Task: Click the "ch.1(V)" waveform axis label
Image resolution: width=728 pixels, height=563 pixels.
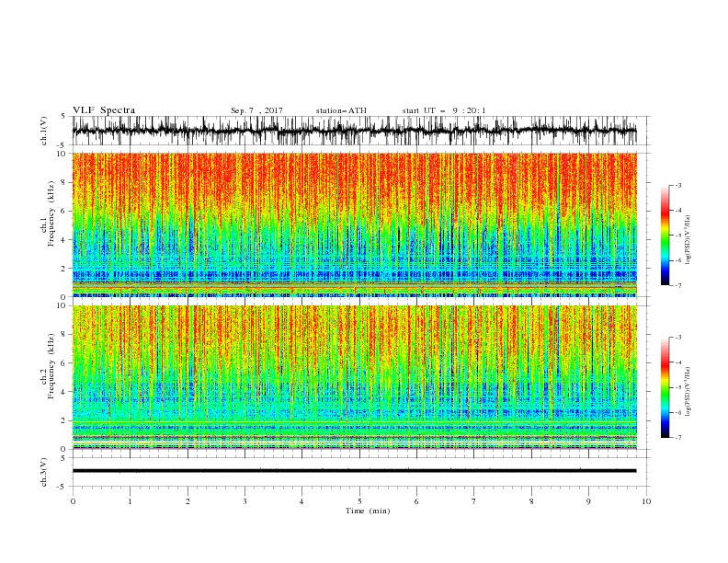Action: pos(44,131)
